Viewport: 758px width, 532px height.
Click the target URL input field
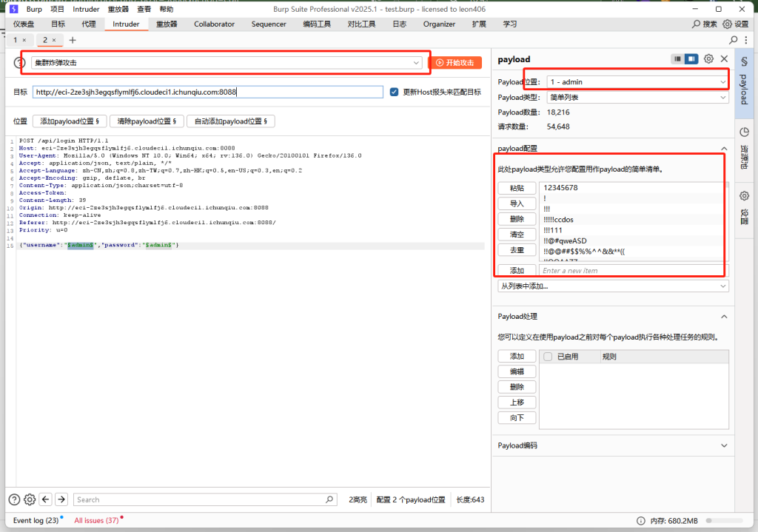pos(208,92)
